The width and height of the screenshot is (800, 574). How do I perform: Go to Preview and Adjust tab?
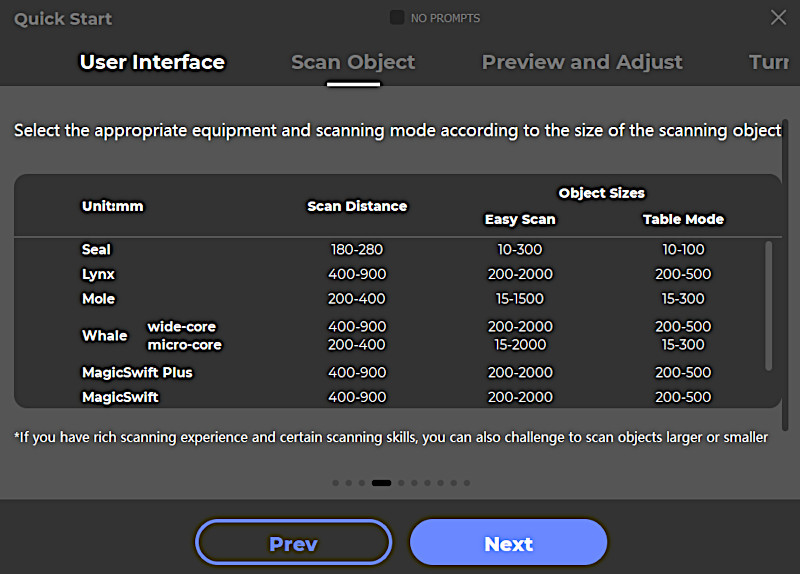point(582,62)
